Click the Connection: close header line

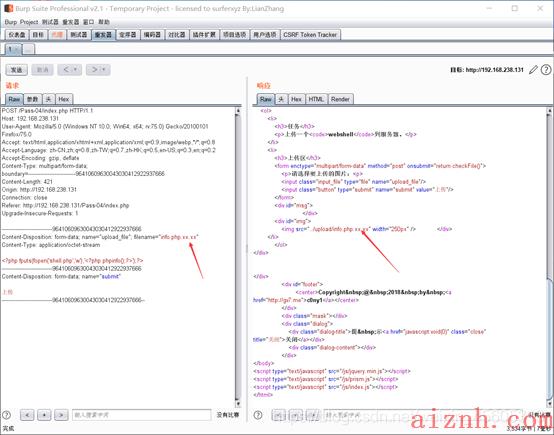point(24,198)
